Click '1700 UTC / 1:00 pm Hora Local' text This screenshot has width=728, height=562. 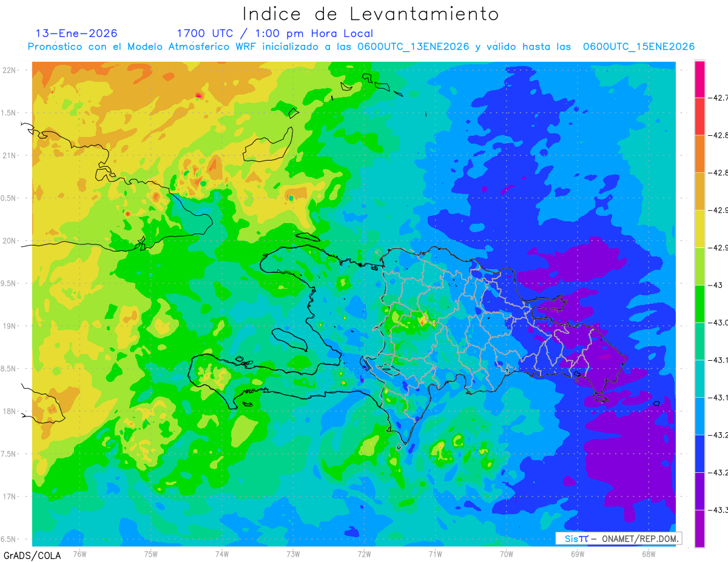tap(275, 33)
